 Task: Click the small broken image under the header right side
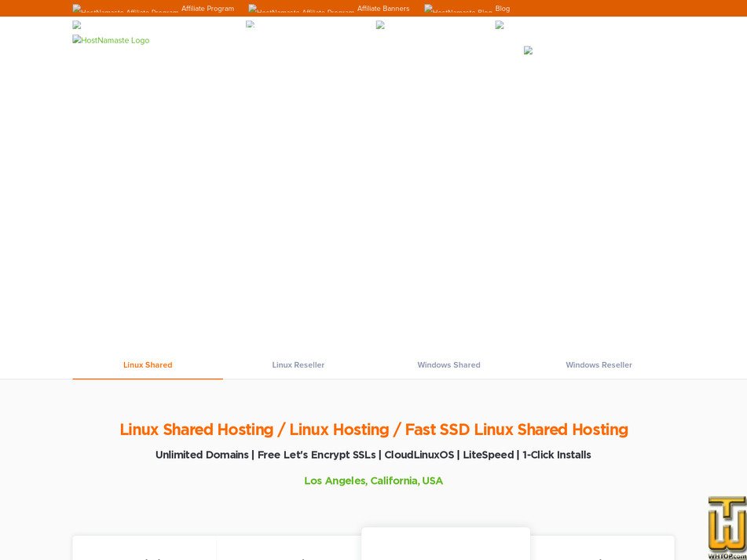[526, 50]
